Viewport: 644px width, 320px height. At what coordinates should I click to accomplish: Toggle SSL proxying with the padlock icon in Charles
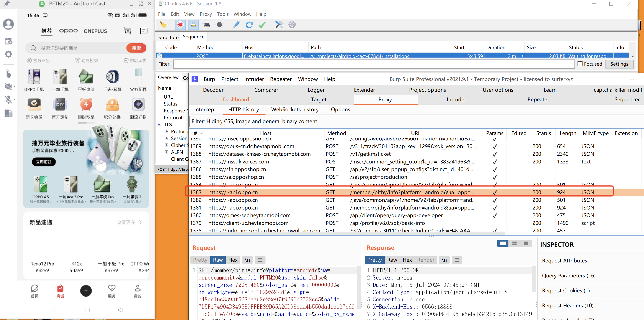193,25
